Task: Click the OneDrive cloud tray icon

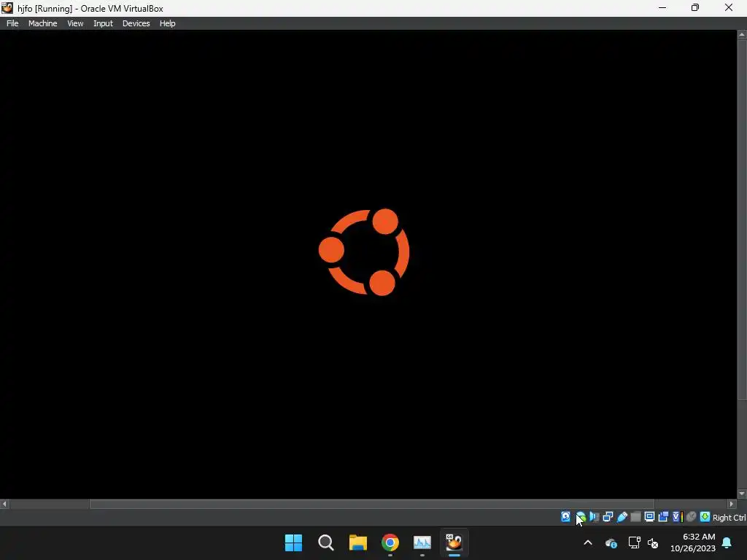Action: coord(611,542)
